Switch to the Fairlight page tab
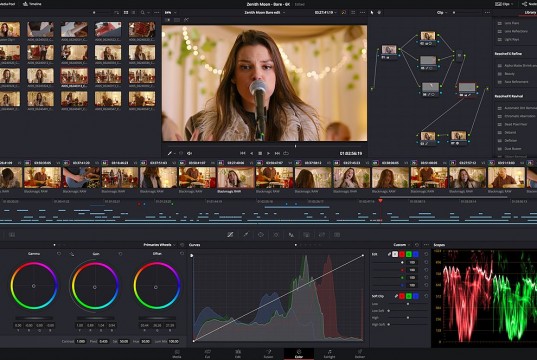This screenshot has width=537, height=360. coord(329,354)
